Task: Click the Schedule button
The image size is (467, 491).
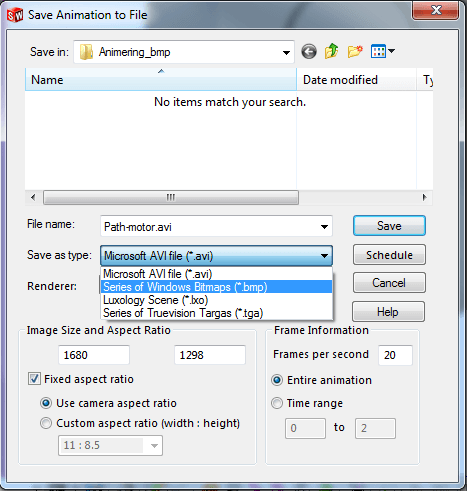Action: pyautogui.click(x=389, y=255)
